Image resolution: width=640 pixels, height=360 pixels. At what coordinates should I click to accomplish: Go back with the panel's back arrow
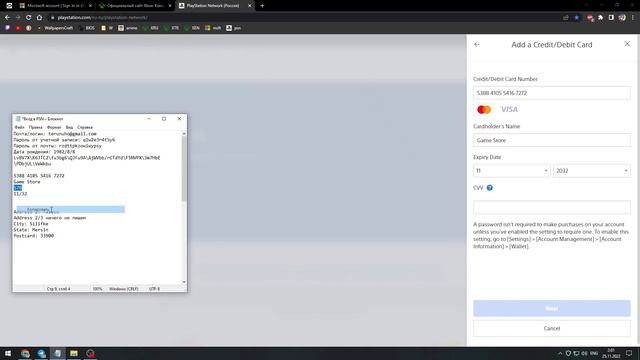coord(477,44)
